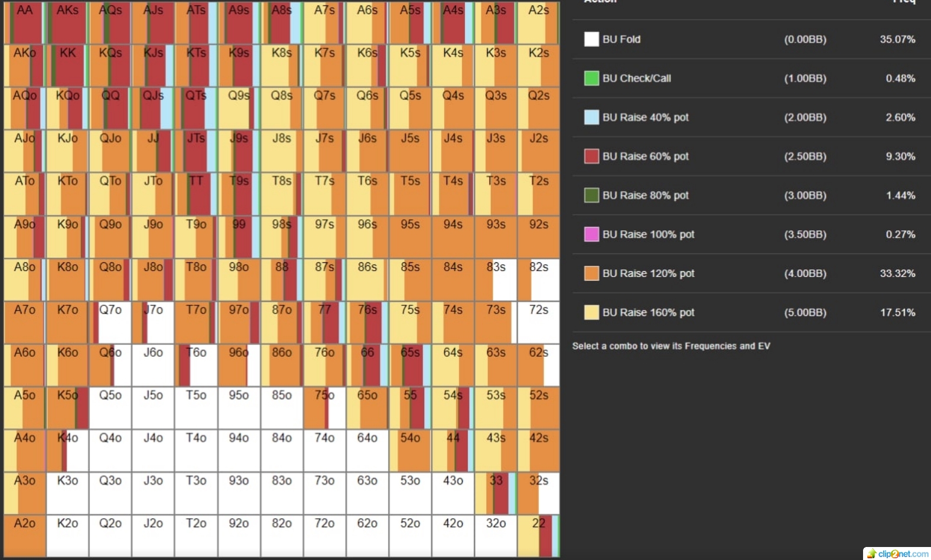Viewport: 931px width, 560px height.
Task: Select the 75o combo cell
Action: click(x=324, y=408)
